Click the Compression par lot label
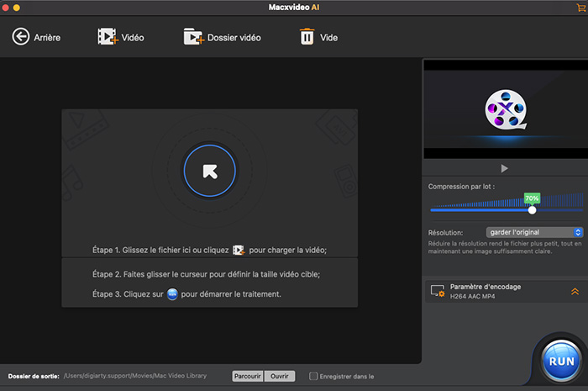Viewport: 588px width, 391px height. pos(461,187)
